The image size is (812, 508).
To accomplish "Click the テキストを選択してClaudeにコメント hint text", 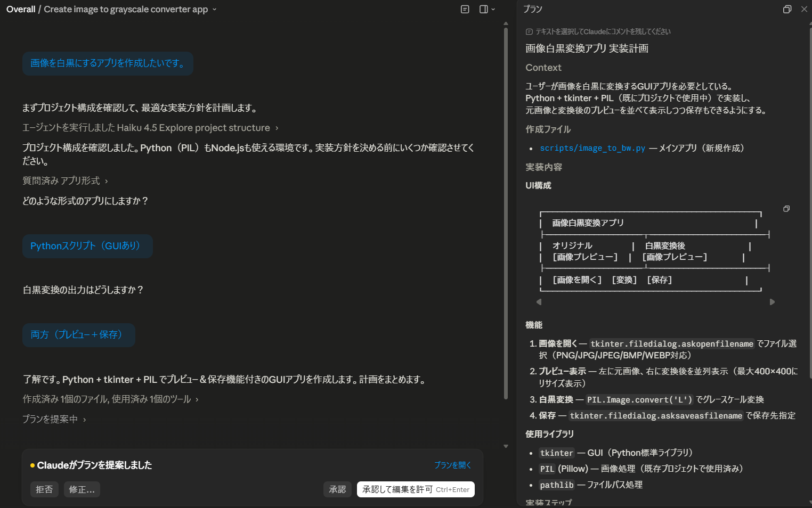I will click(603, 32).
